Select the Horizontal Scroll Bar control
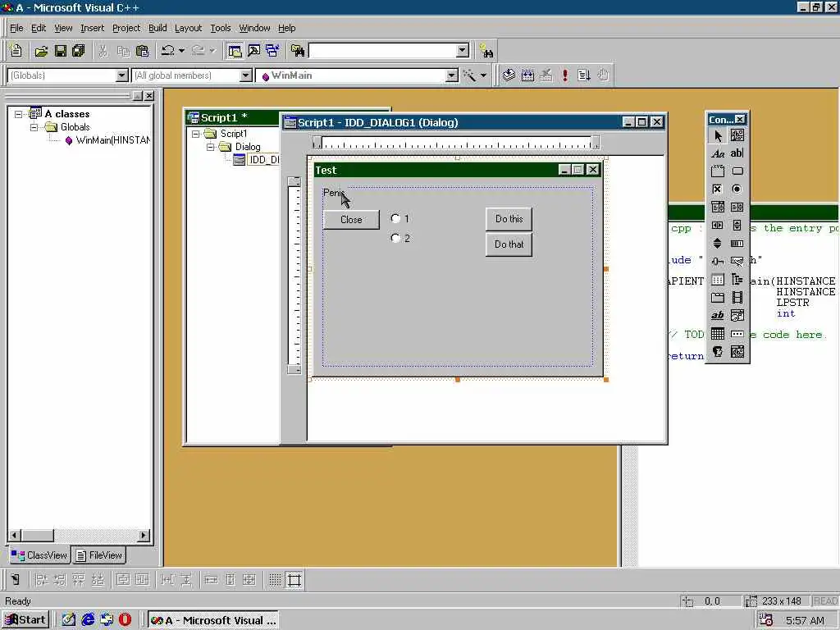 click(x=718, y=226)
